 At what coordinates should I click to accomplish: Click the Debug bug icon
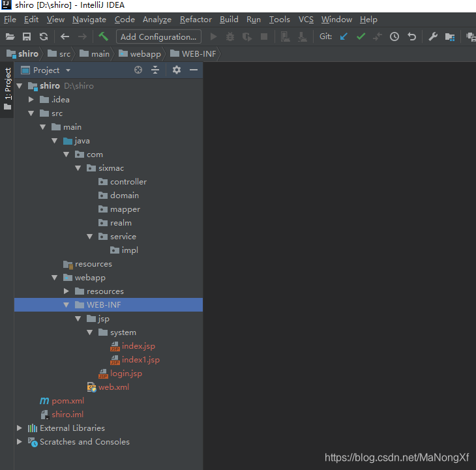coord(230,37)
